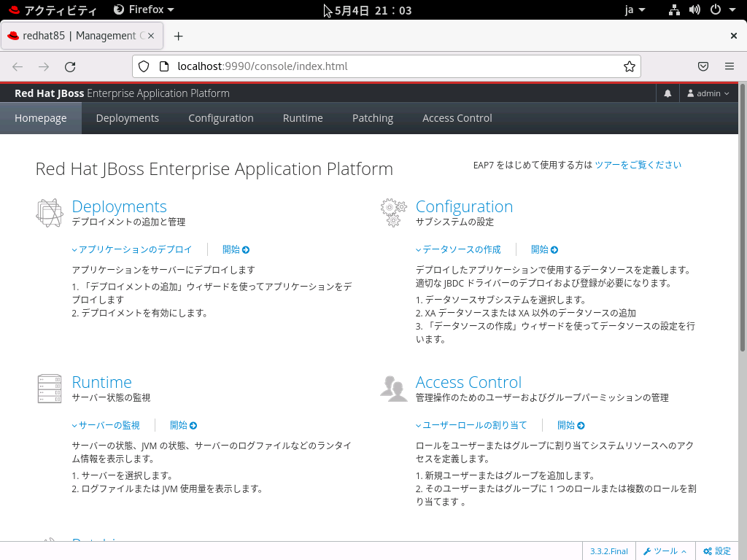Viewport: 747px width, 560px height.
Task: Open the Configuration nav tab
Action: coord(220,118)
